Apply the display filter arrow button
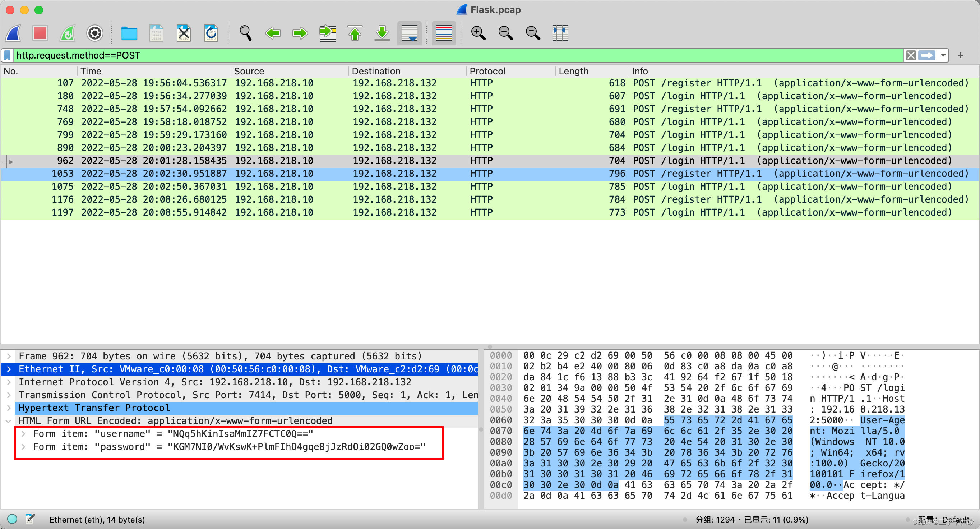The width and height of the screenshot is (980, 529). (x=927, y=56)
